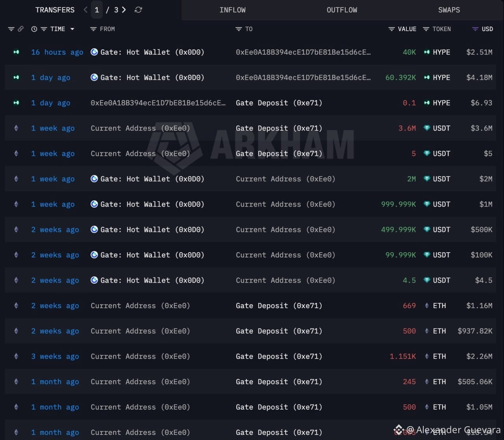The width and height of the screenshot is (504, 440).
Task: Open the TIME column filter icon
Action: pos(44,29)
